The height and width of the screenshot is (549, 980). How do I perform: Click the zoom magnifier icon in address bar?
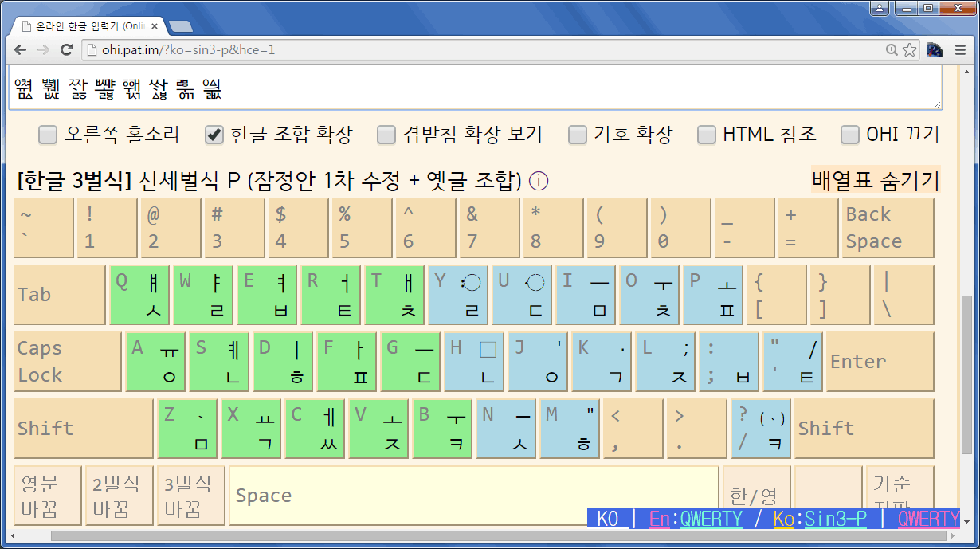[892, 50]
